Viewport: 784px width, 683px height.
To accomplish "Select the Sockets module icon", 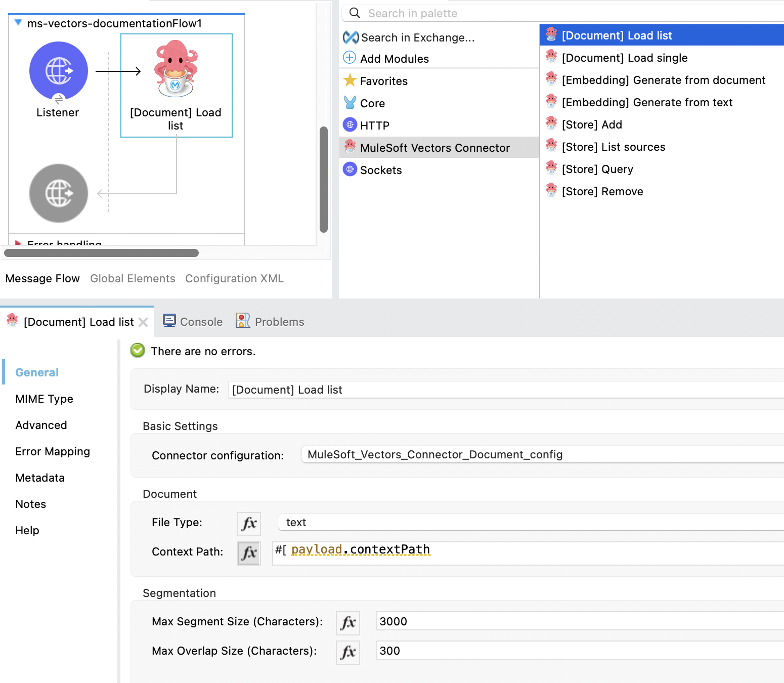I will pyautogui.click(x=350, y=169).
